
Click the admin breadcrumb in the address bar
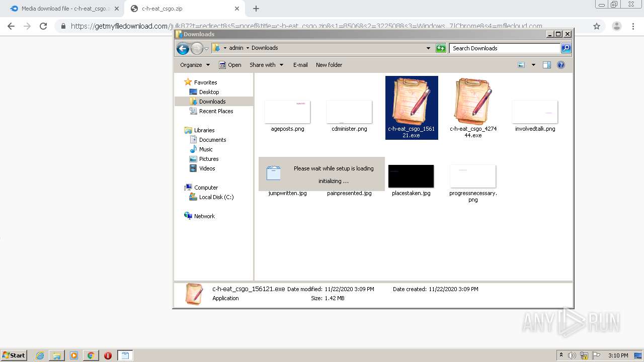(236, 48)
